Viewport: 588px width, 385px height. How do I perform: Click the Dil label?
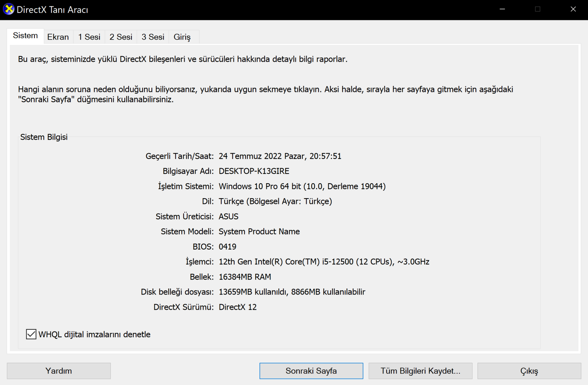(208, 201)
